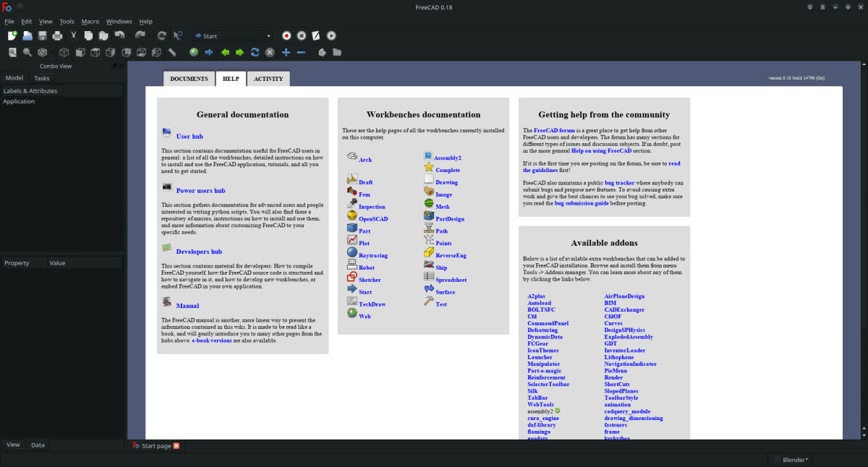Viewport: 868px width, 467px height.
Task: Open the bug submission guide link
Action: (x=582, y=204)
